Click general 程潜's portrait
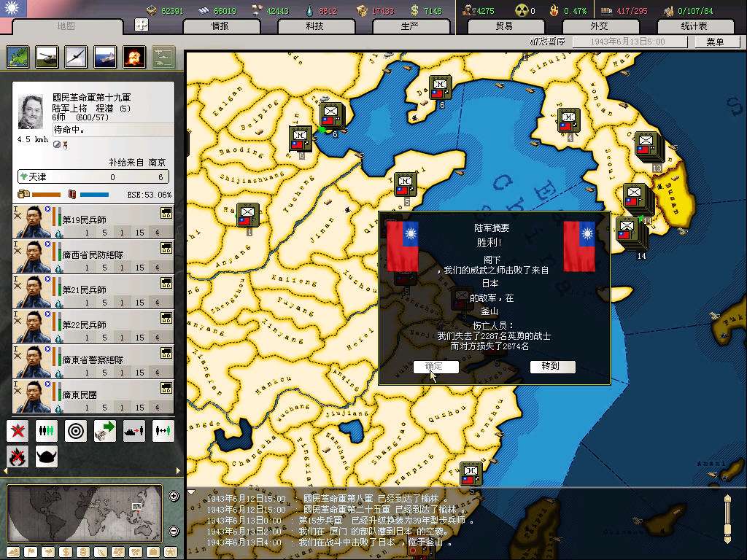Viewport: 747px width, 560px height. coord(32,112)
